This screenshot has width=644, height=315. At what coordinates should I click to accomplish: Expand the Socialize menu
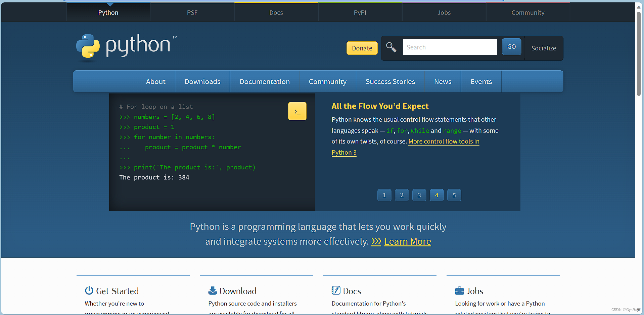[x=544, y=48]
